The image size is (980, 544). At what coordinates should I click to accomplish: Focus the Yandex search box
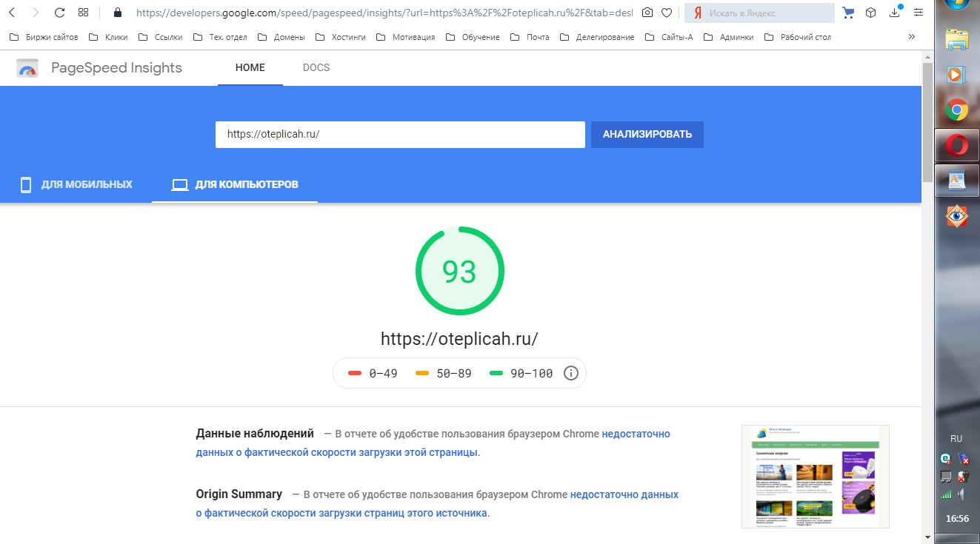click(x=759, y=13)
